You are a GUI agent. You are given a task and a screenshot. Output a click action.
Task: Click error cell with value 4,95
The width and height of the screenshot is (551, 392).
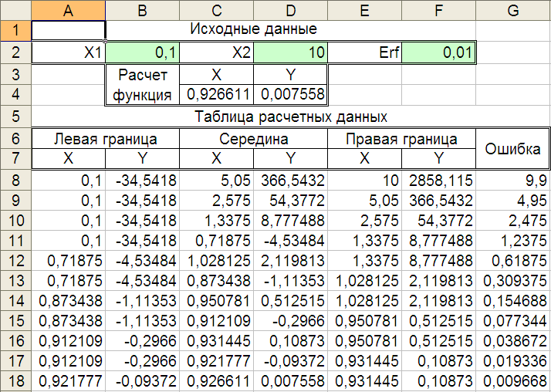click(513, 200)
